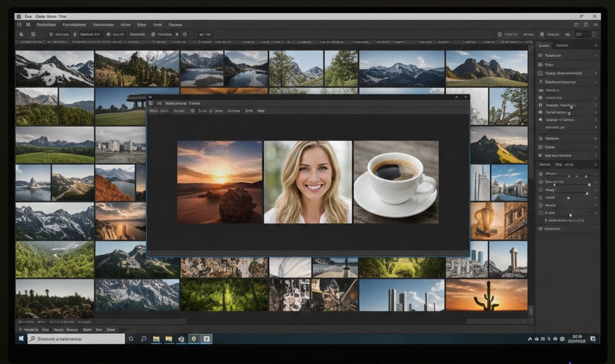Click the first icon in the top-left toolbar
Image resolution: width=615 pixels, height=364 pixels.
21,34
